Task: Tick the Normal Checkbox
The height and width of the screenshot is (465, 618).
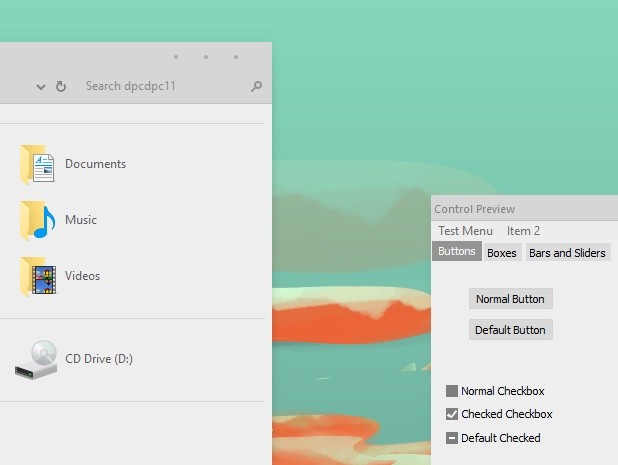Action: 452,391
